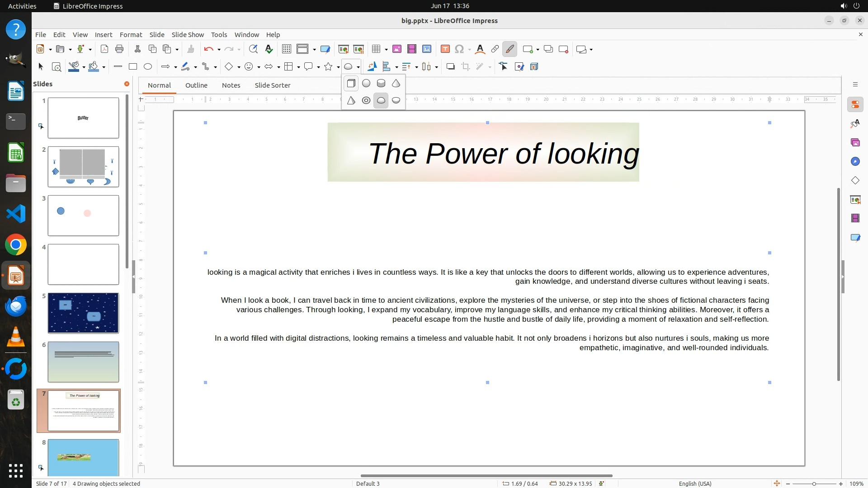
Task: Click the zoom slider in status bar
Action: [x=814, y=483]
